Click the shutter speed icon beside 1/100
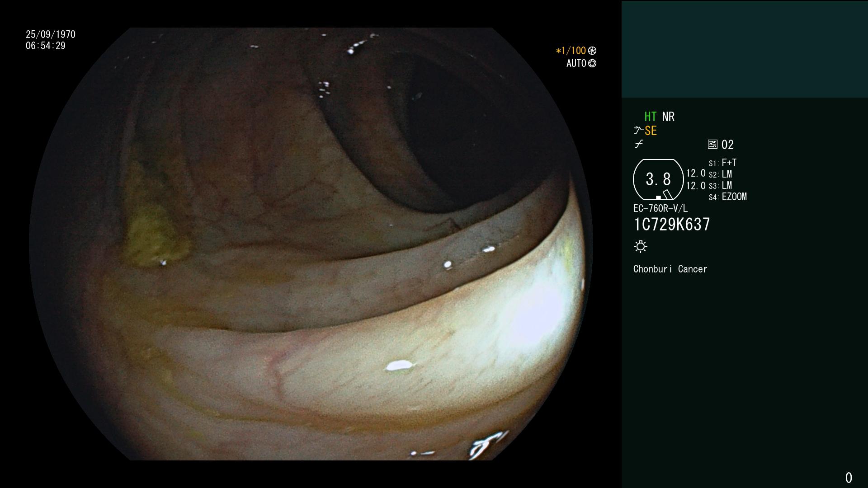Viewport: 868px width, 488px height. tap(592, 51)
